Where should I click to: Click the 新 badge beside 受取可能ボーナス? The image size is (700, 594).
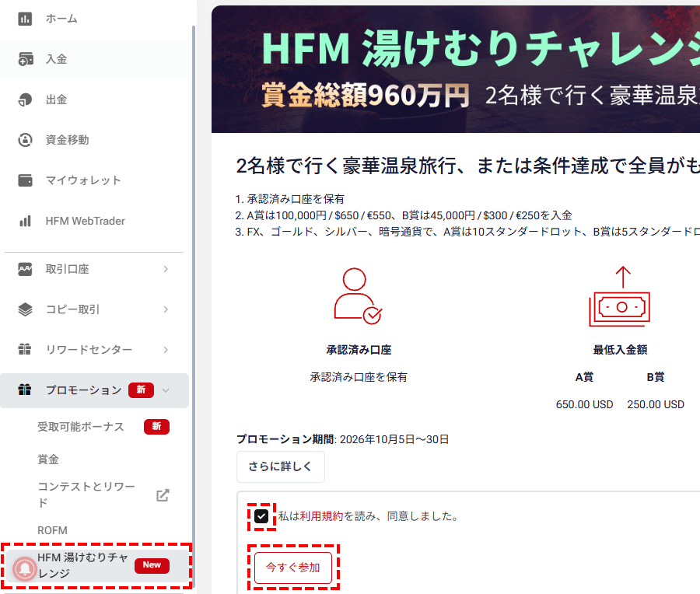coord(156,427)
